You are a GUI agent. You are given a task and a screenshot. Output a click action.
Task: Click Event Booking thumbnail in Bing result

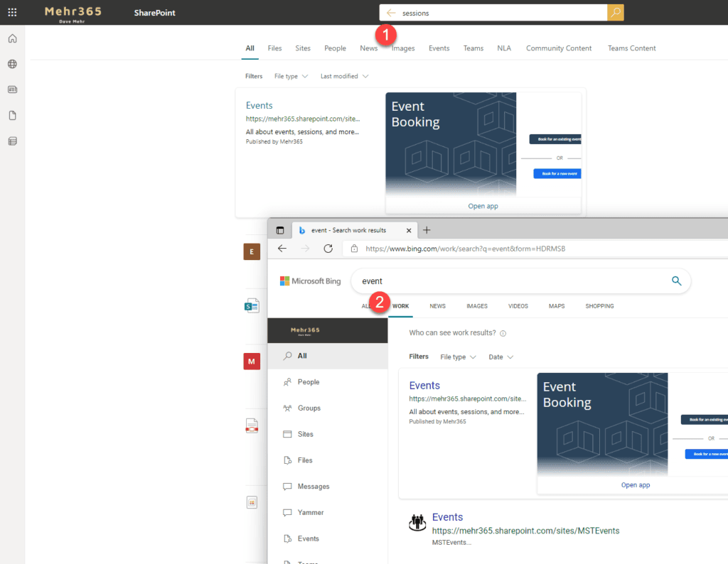click(x=632, y=424)
